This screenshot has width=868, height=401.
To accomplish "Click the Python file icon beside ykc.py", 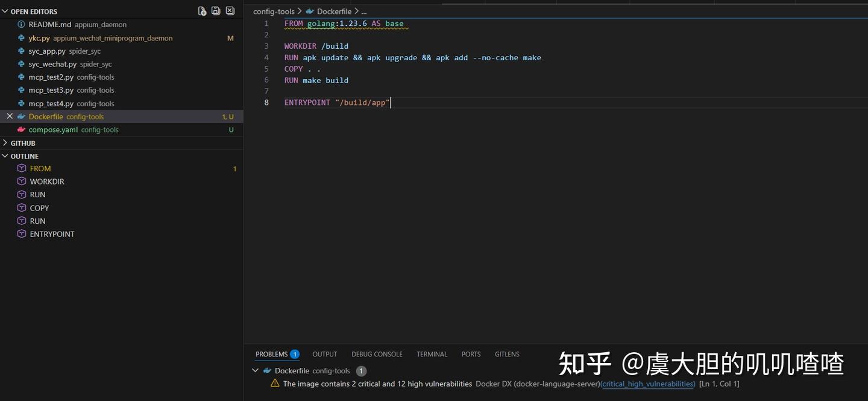I will pyautogui.click(x=22, y=37).
